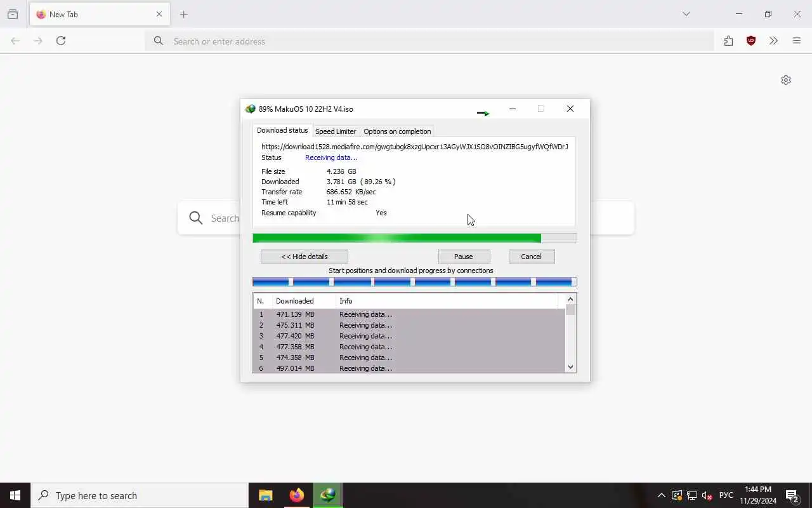The height and width of the screenshot is (508, 812).
Task: Click connection list scroll up arrow
Action: (570, 299)
